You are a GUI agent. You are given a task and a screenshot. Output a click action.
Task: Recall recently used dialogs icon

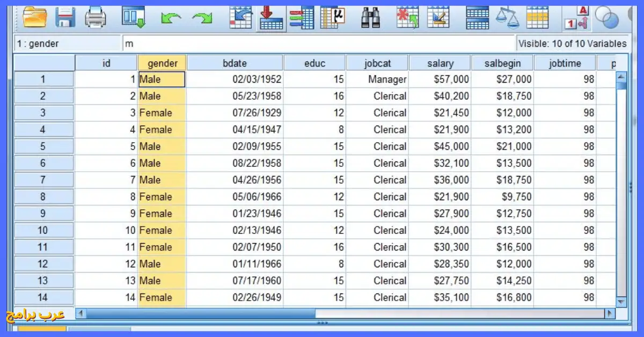click(x=133, y=18)
